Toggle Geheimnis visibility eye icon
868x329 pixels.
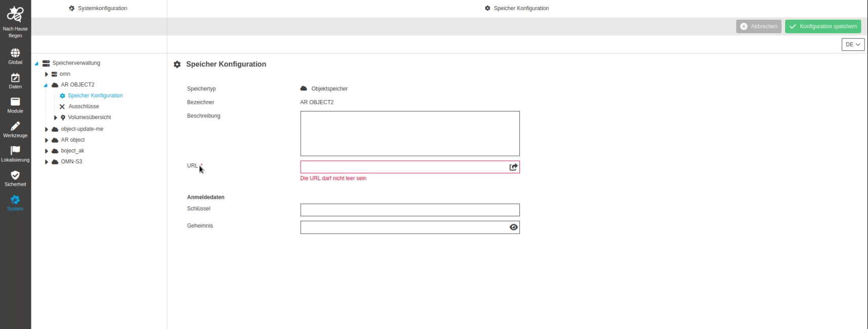[x=513, y=227]
